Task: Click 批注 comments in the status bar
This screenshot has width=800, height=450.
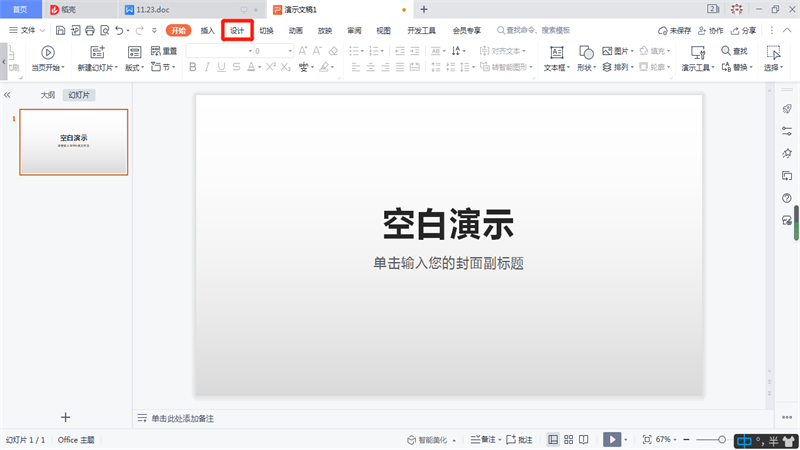Action: click(x=519, y=440)
